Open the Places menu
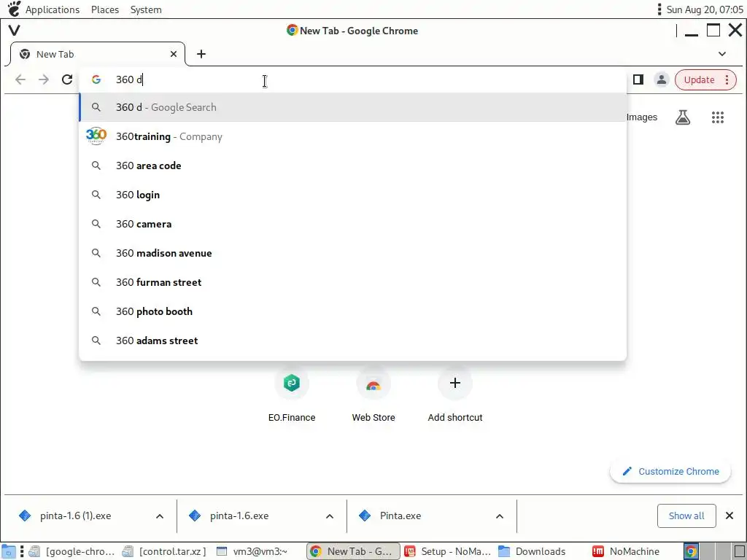 (105, 9)
